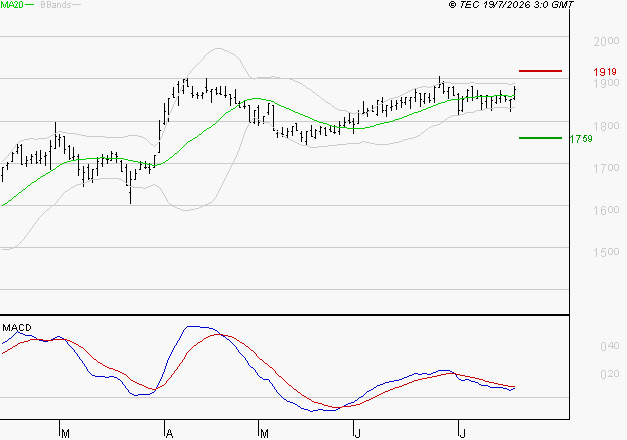This screenshot has height=440, width=627.
Task: Click the 1500 price axis label
Action: (x=606, y=252)
